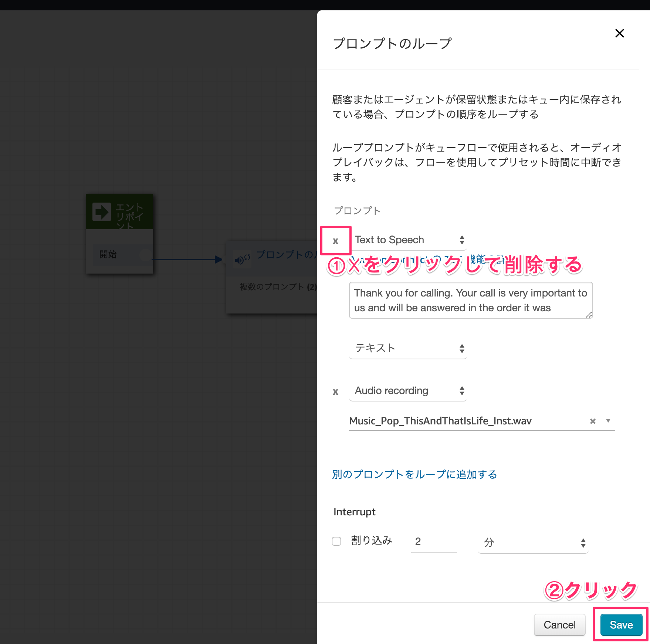Clear the Music_Pop_ThisAndThatIsLife_Inst.wav selection

593,421
